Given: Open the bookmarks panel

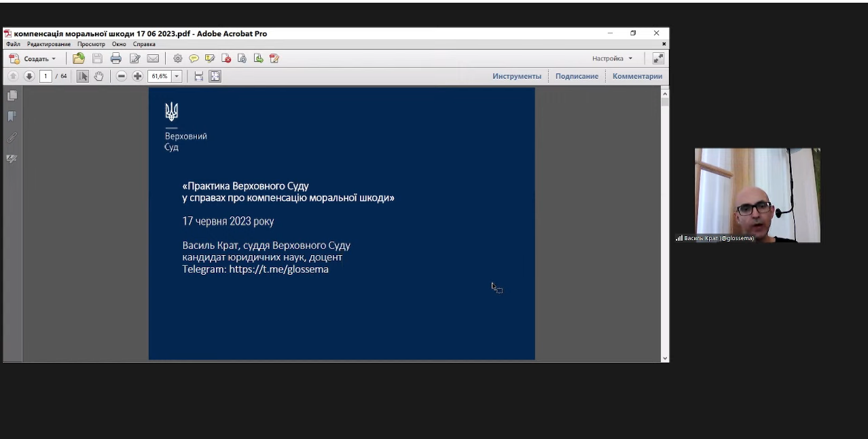Looking at the screenshot, I should (x=12, y=117).
